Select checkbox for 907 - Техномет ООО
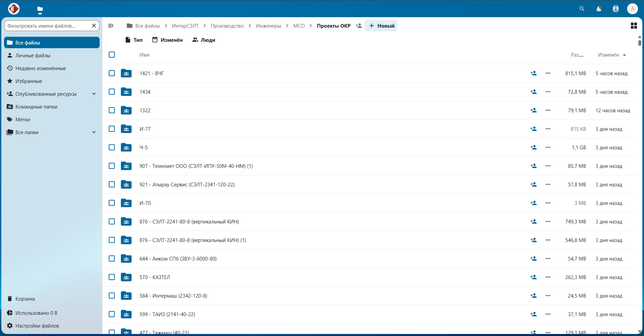Image resolution: width=644 pixels, height=336 pixels. point(112,166)
